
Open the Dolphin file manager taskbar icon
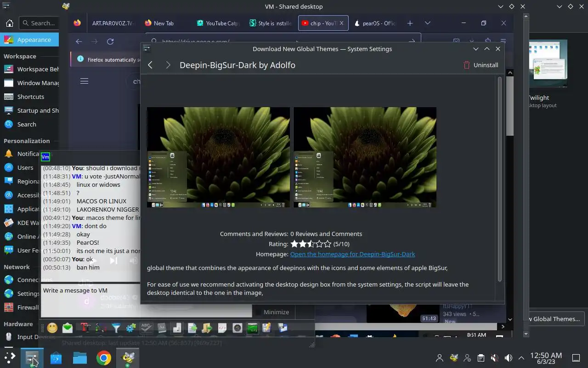(x=80, y=357)
